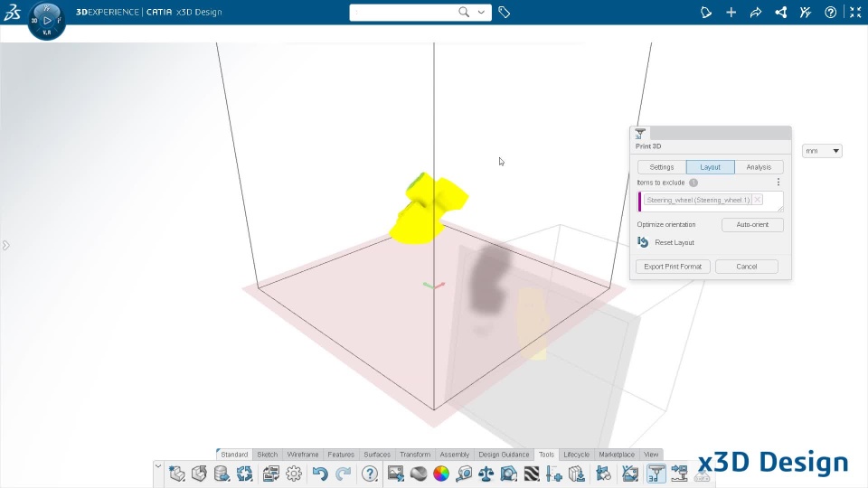Click the toolbar Help question icon
The height and width of the screenshot is (488, 868).
coord(369,474)
